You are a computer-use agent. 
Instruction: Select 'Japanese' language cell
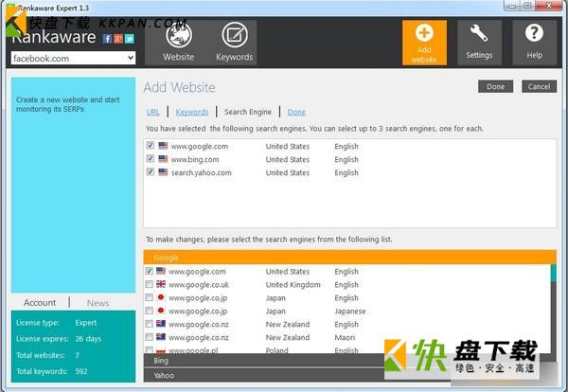(x=350, y=311)
